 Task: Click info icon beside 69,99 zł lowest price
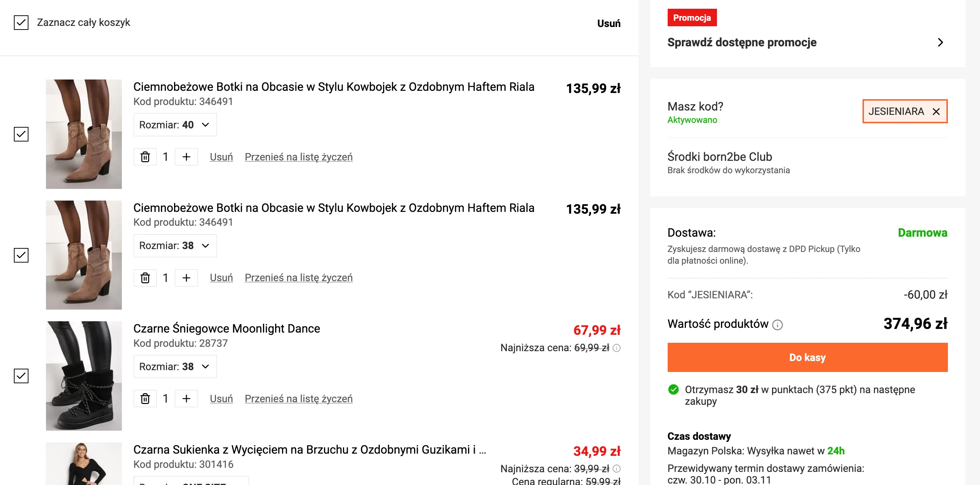click(617, 348)
